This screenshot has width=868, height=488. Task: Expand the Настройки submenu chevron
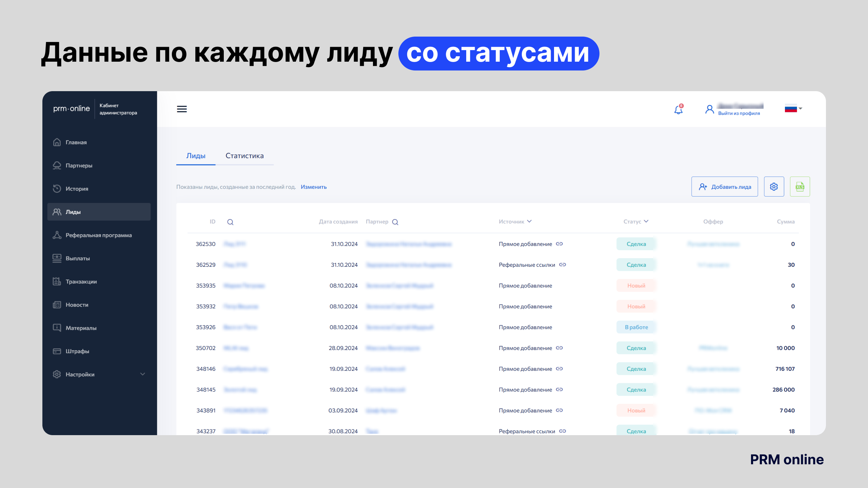click(x=143, y=374)
